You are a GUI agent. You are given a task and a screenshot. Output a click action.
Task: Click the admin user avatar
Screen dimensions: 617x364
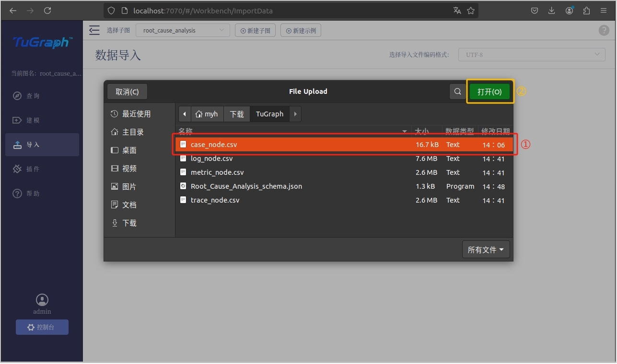(42, 300)
